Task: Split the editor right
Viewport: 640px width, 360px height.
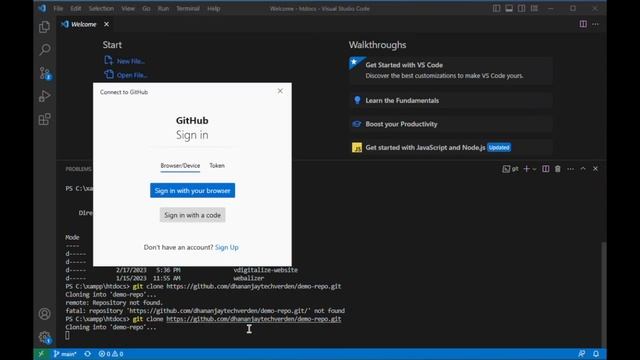Action: point(583,24)
